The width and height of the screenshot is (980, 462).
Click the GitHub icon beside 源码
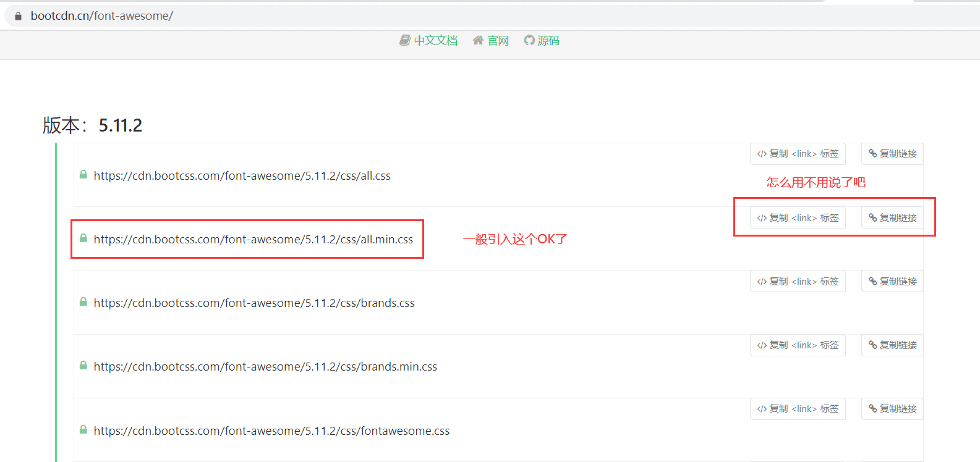click(529, 40)
